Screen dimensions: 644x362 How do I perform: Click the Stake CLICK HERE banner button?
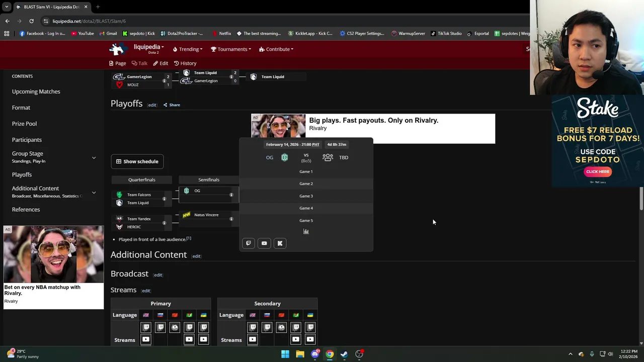pyautogui.click(x=598, y=171)
